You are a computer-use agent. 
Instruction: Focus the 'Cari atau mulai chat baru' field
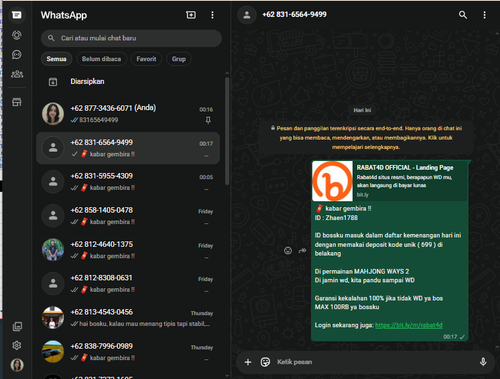click(131, 38)
